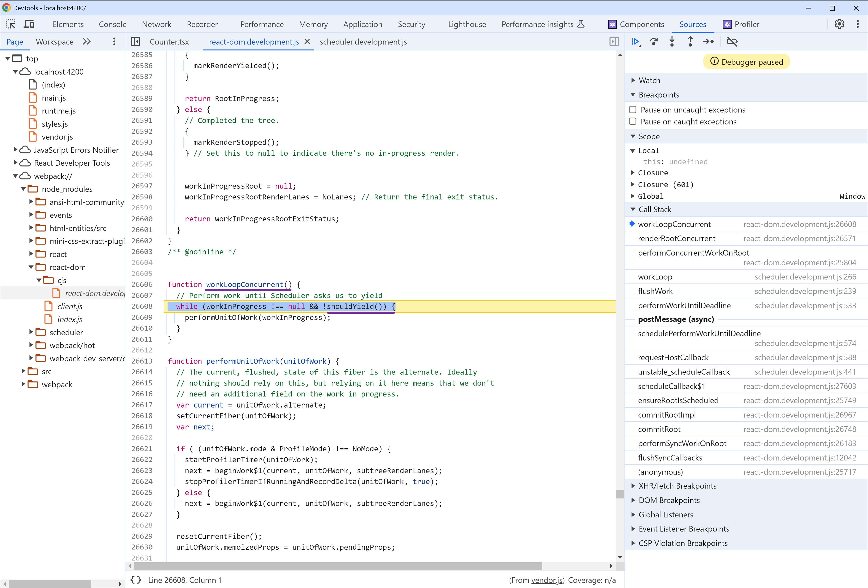Step into next function call
The image size is (868, 588).
click(672, 42)
